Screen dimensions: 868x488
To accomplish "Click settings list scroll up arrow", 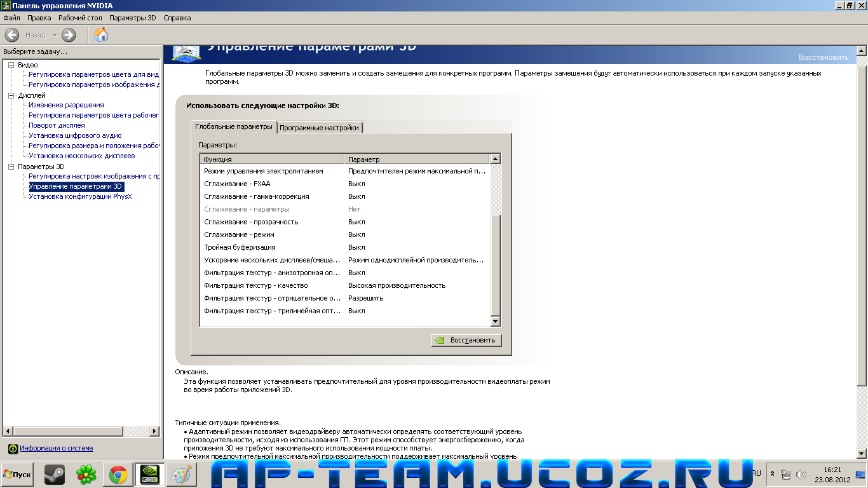I will (x=496, y=159).
